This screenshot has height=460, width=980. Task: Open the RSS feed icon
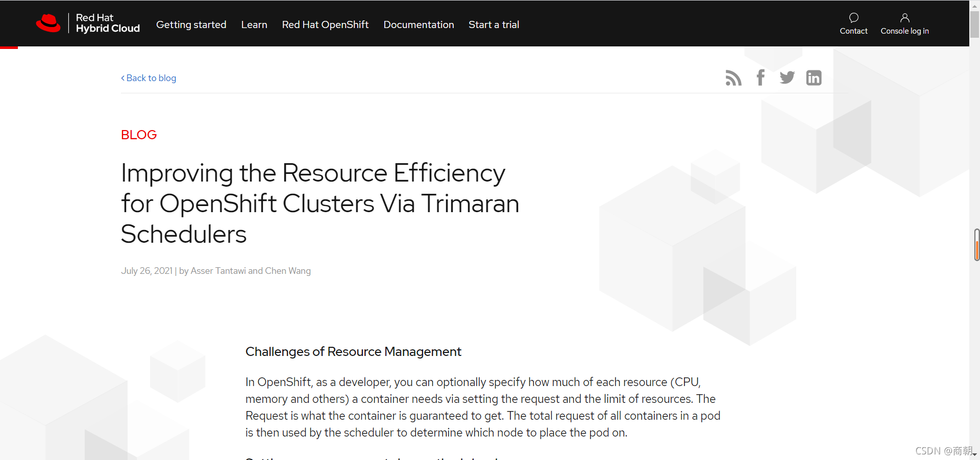coord(733,78)
